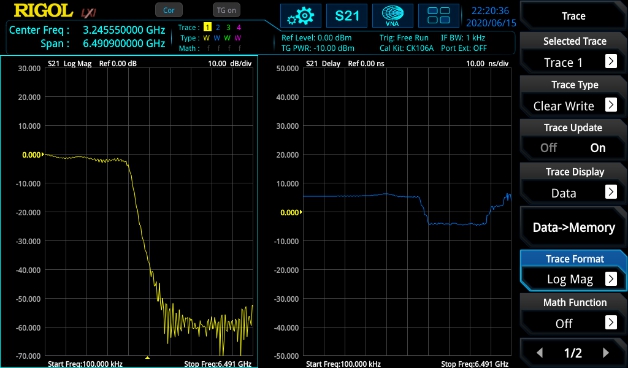
Task: Open the Trace Display Data submenu
Action: click(573, 193)
